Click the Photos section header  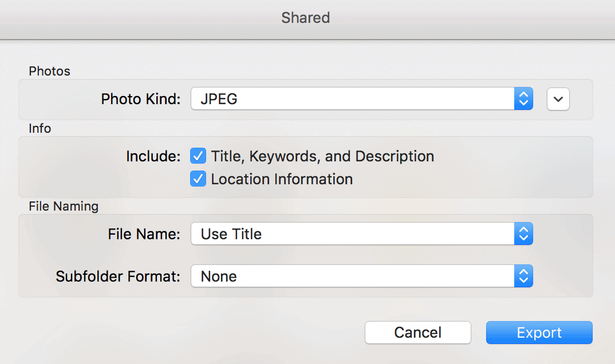coord(49,71)
